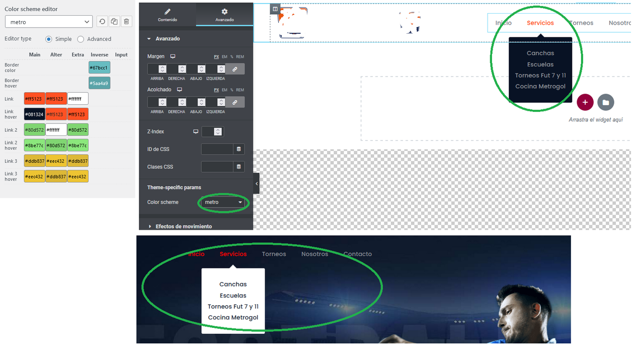Pick Link hover Main swatch #081324
Screen dimensions: 644x349
pyautogui.click(x=34, y=114)
